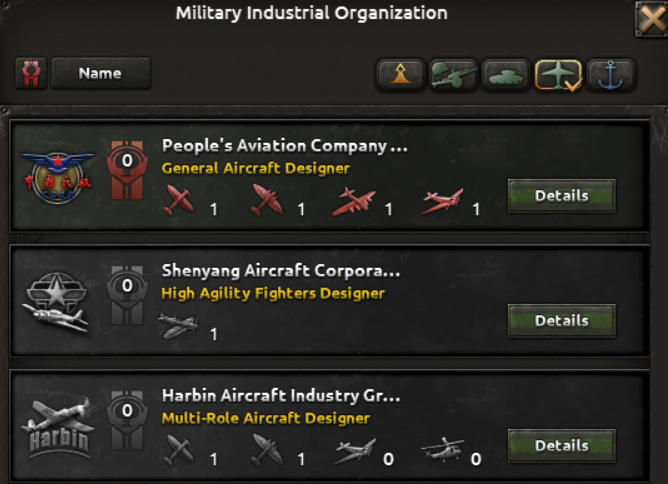Screen dimensions: 668x484
Task: Click the red sort-by-funds icon beside Name
Action: (x=30, y=73)
